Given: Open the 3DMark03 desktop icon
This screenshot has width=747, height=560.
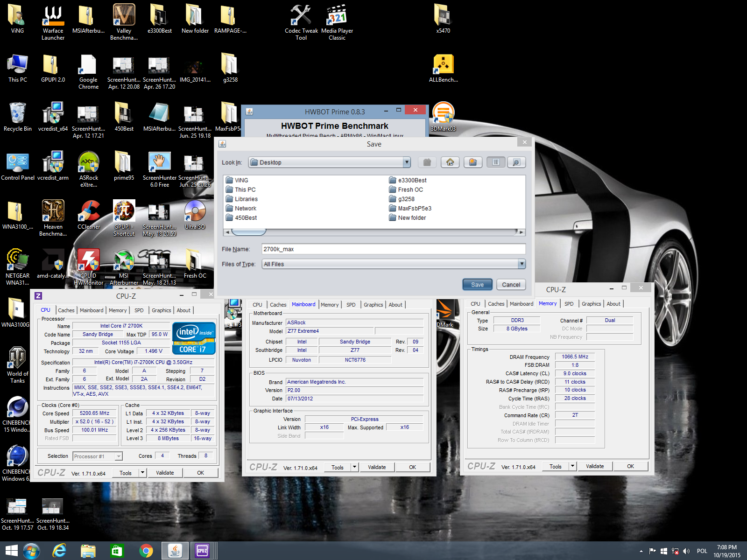Looking at the screenshot, I should pyautogui.click(x=443, y=117).
